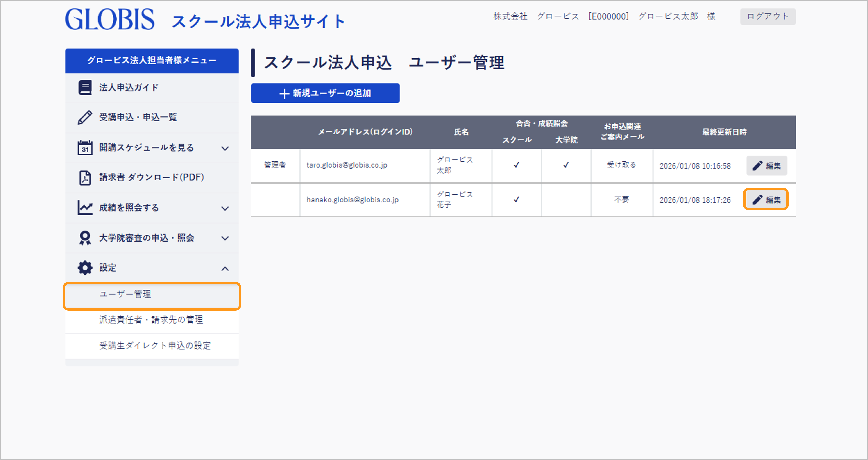Expand the 成績を照会する chevron
Screen dimensions: 868x460
[225, 208]
